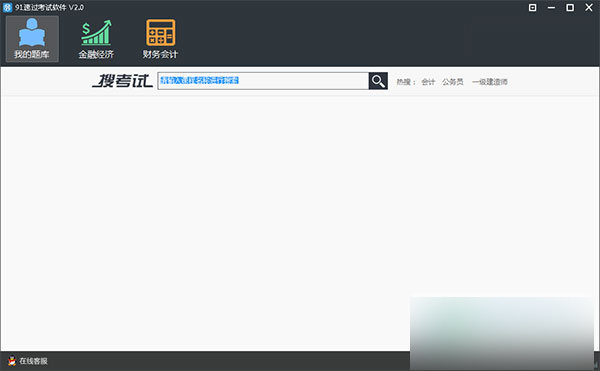The width and height of the screenshot is (600, 371).
Task: Open the 财务会计 calculator category
Action: tap(160, 39)
